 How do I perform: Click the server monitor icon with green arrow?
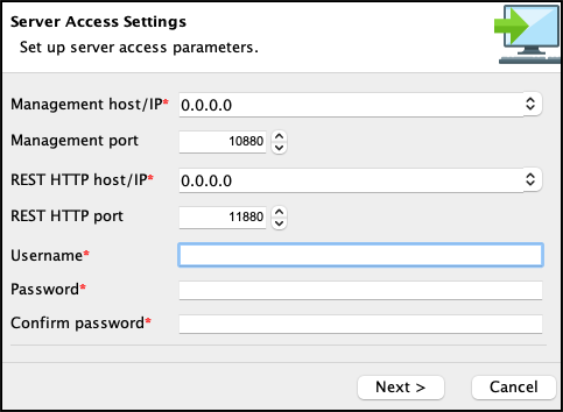528,34
